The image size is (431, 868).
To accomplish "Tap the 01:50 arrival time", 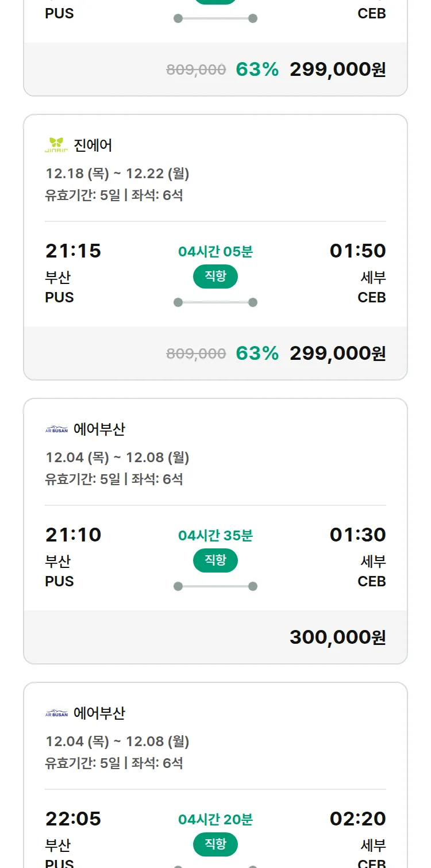I will (357, 251).
